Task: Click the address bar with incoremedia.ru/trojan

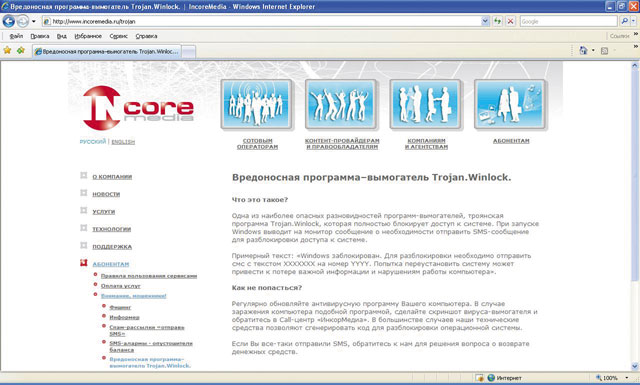Action: coord(261,21)
